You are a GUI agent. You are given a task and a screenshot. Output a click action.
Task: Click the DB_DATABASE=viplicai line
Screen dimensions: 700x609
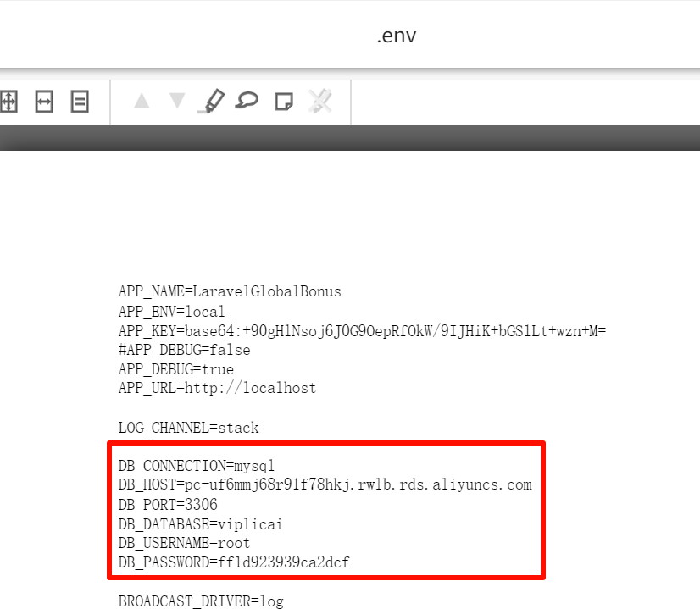coord(201,523)
